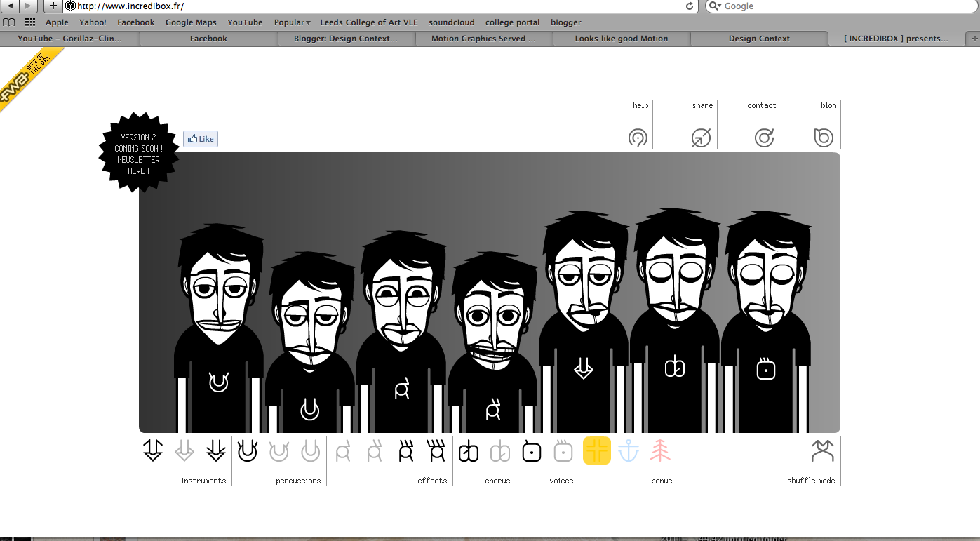
Task: Reload the page with the refresh icon
Action: click(x=690, y=6)
